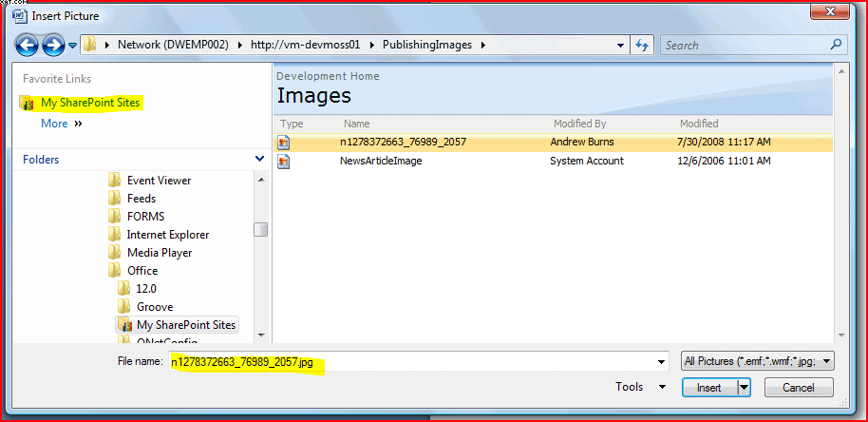The width and height of the screenshot is (868, 422).
Task: Click the Cancel button
Action: 799,387
